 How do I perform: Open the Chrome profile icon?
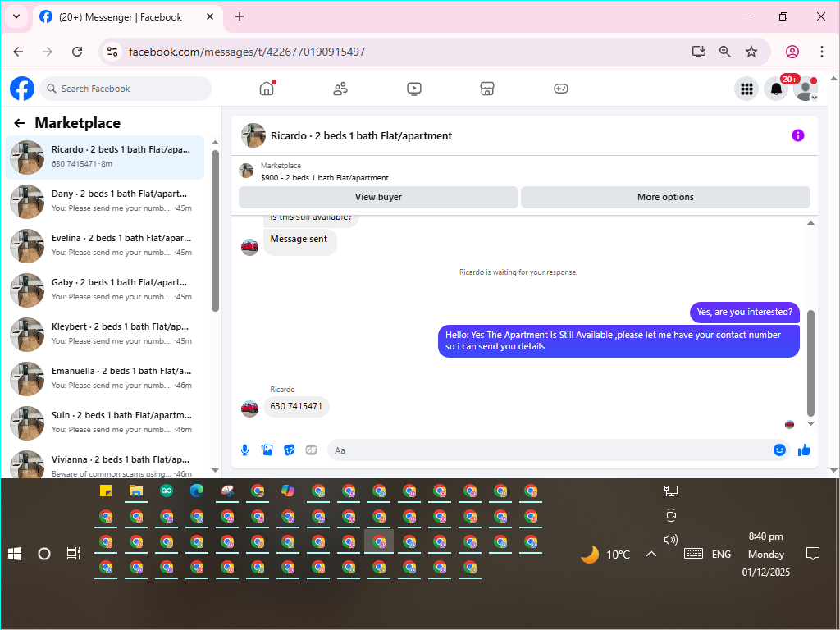(792, 52)
